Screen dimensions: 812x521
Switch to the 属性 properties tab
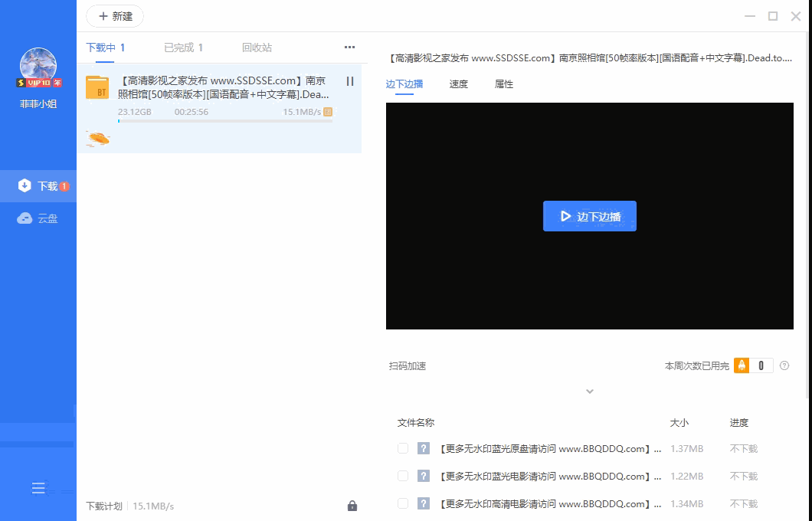504,84
